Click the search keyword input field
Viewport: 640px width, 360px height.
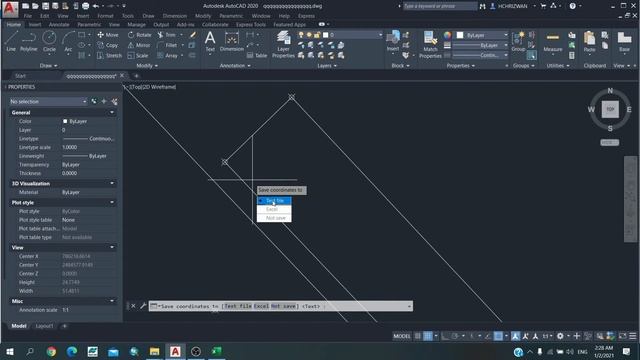click(440, 6)
